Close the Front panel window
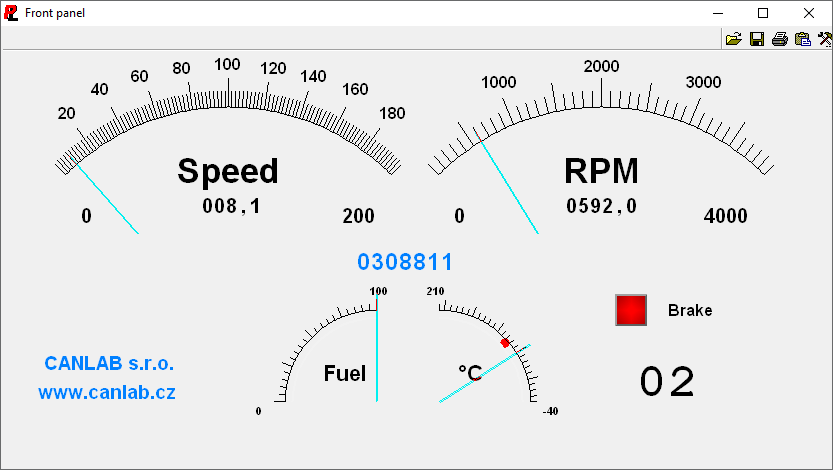This screenshot has height=470, width=833. 809,13
